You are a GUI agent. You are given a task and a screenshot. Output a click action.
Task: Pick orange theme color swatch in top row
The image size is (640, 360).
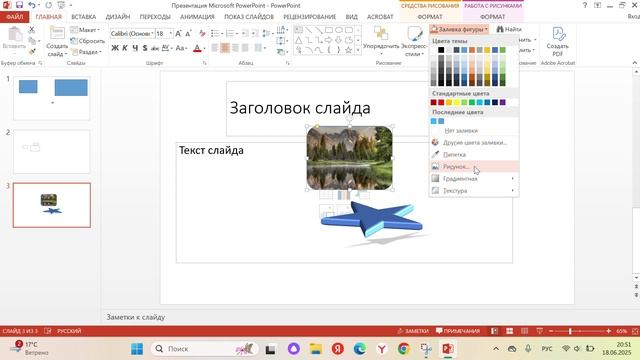tap(472, 50)
